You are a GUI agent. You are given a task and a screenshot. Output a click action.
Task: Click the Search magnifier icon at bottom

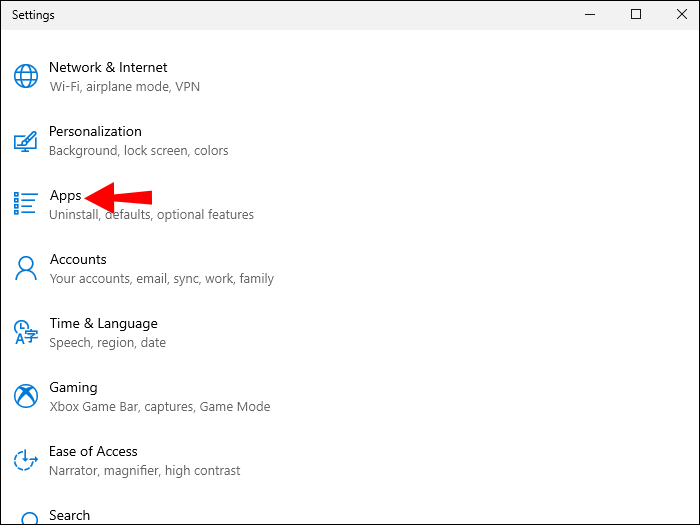tap(29, 518)
